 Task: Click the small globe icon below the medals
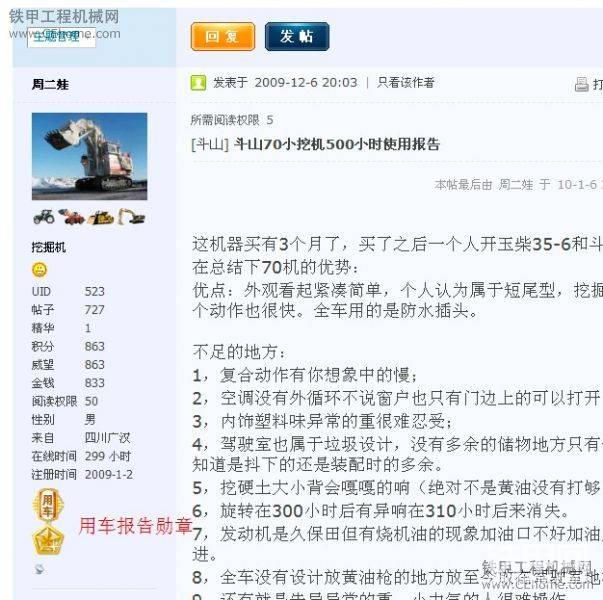coord(39,569)
